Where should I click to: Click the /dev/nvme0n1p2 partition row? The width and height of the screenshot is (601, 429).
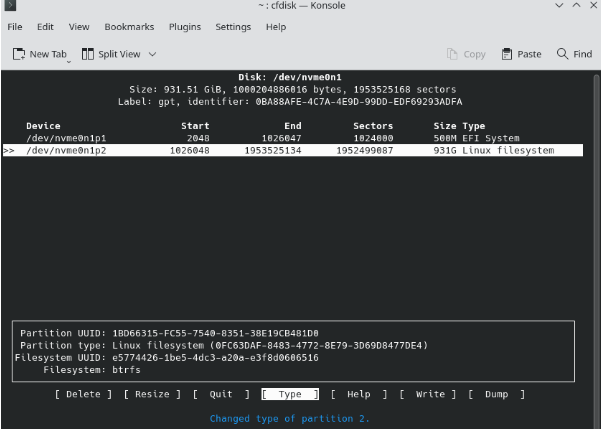point(293,150)
